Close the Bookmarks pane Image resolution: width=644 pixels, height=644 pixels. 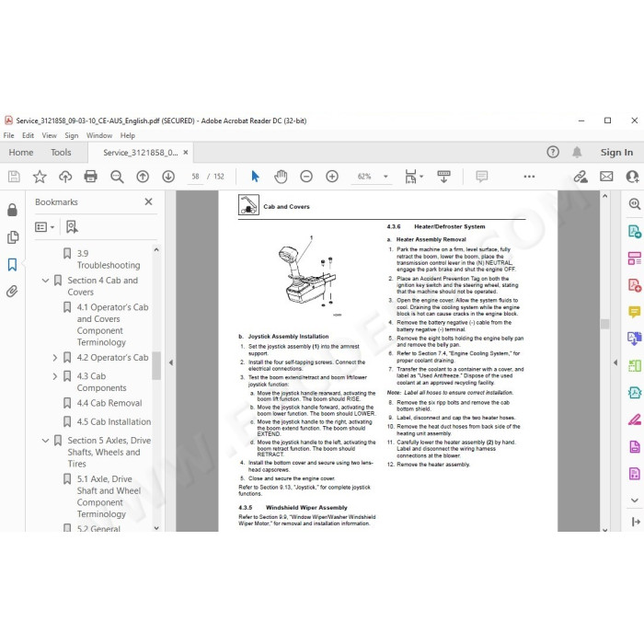[149, 201]
